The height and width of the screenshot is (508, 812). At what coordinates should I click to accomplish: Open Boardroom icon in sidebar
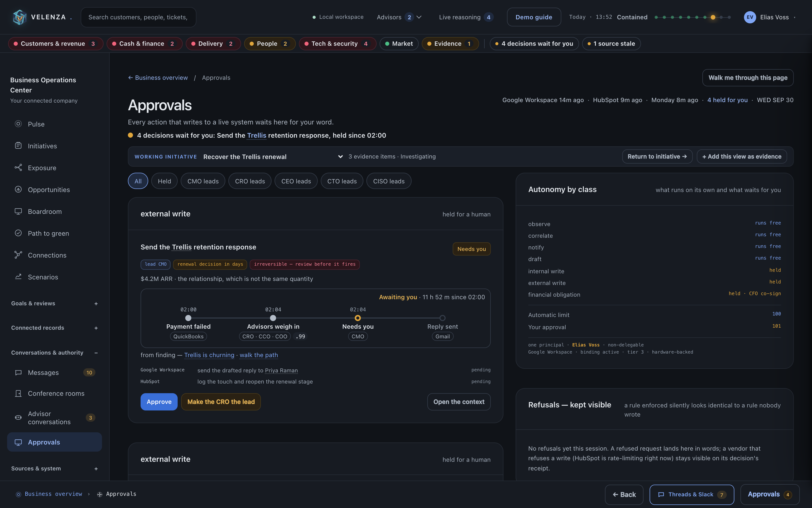19,211
